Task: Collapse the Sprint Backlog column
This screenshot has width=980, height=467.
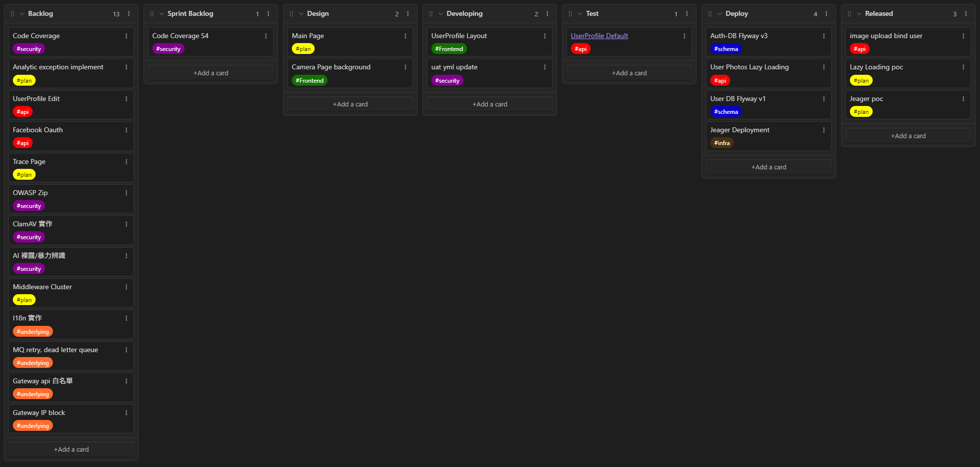Action: 162,14
